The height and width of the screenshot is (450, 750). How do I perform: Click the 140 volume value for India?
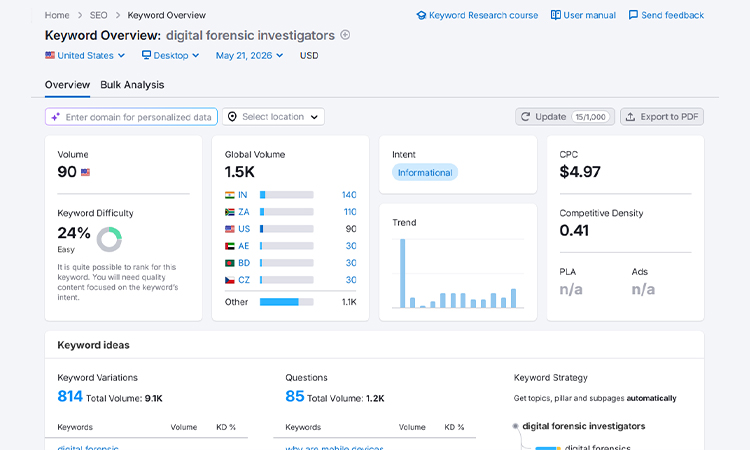349,195
